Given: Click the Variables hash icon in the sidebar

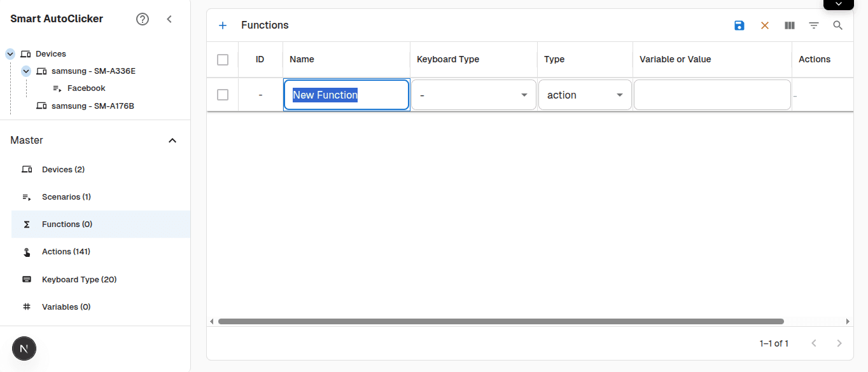Looking at the screenshot, I should (26, 307).
